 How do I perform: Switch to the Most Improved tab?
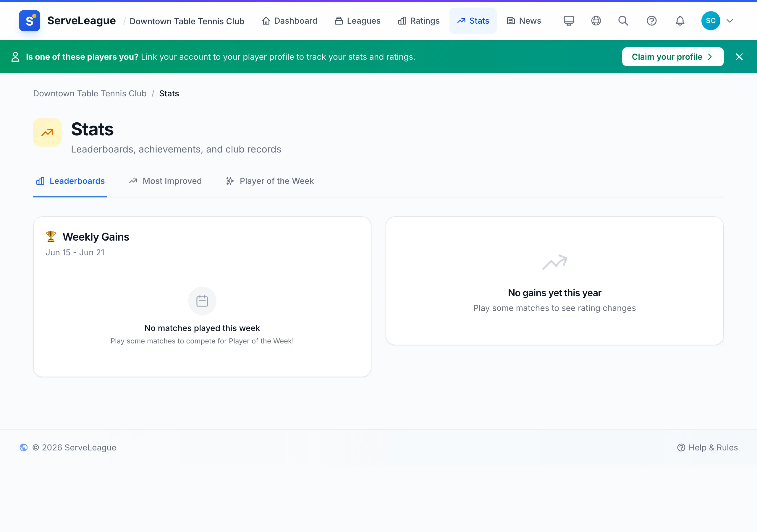click(165, 181)
